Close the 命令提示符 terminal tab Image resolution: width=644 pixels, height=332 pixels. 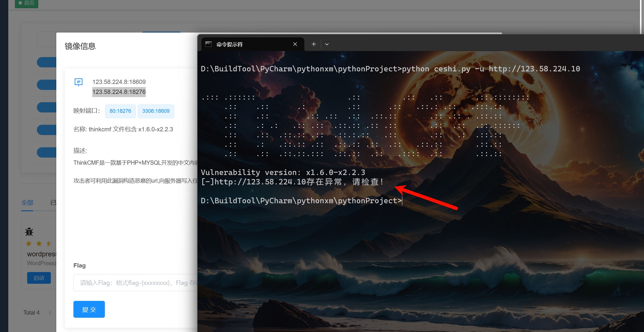295,44
